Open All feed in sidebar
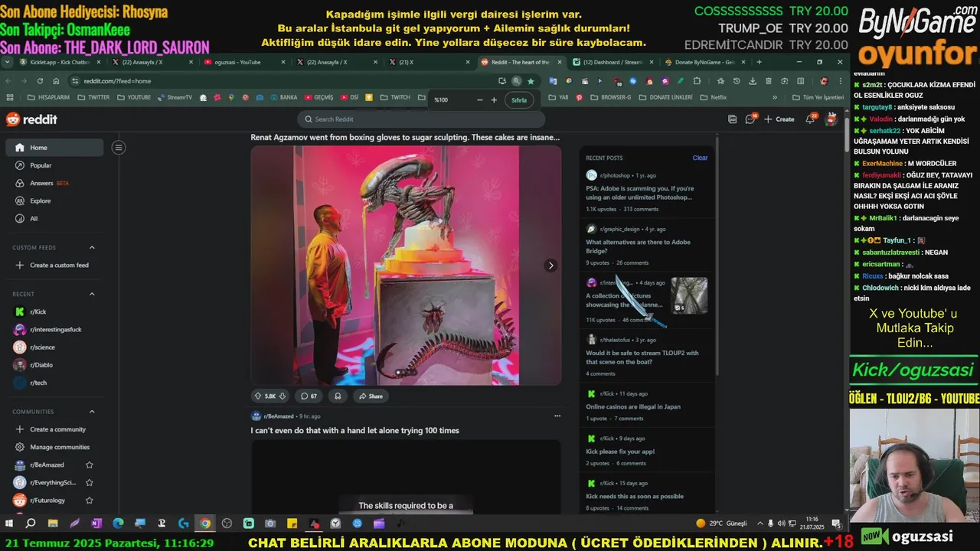Viewport: 980px width, 551px height. [x=54, y=218]
